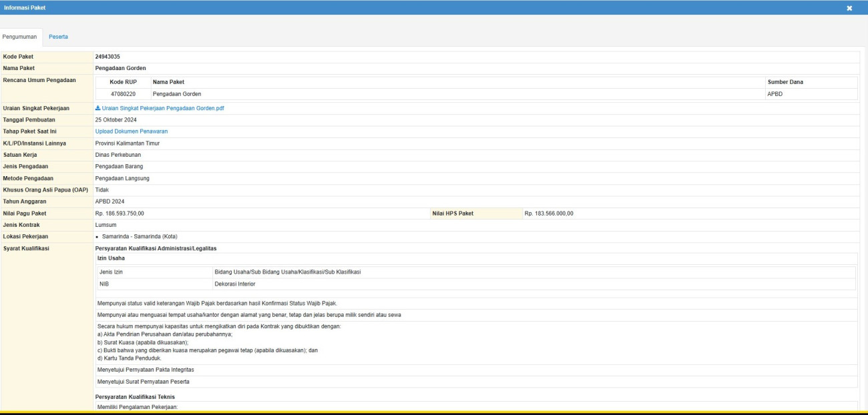Click the Menyetujui Pernyataan Pakta Integritas row
Viewport: 868px width, 415px height.
pyautogui.click(x=146, y=370)
